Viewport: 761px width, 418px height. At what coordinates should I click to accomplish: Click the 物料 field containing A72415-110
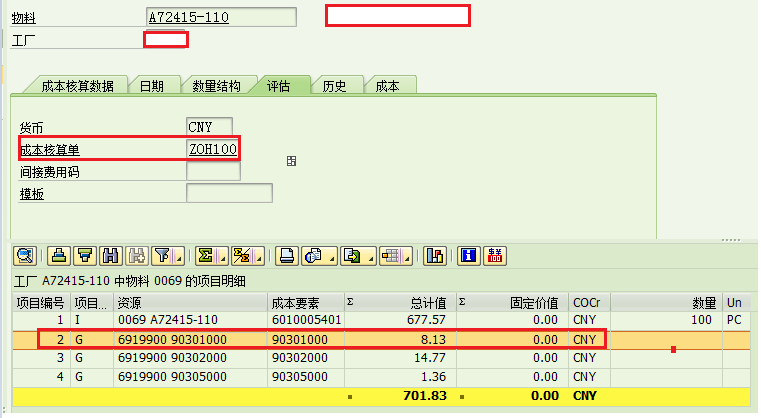tap(221, 17)
